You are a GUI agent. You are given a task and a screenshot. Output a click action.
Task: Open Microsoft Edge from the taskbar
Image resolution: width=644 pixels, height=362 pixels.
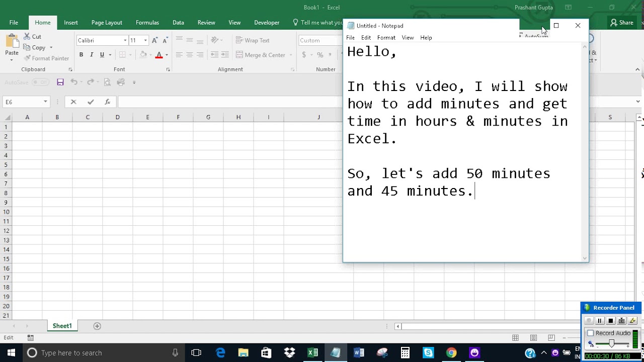pos(220,352)
